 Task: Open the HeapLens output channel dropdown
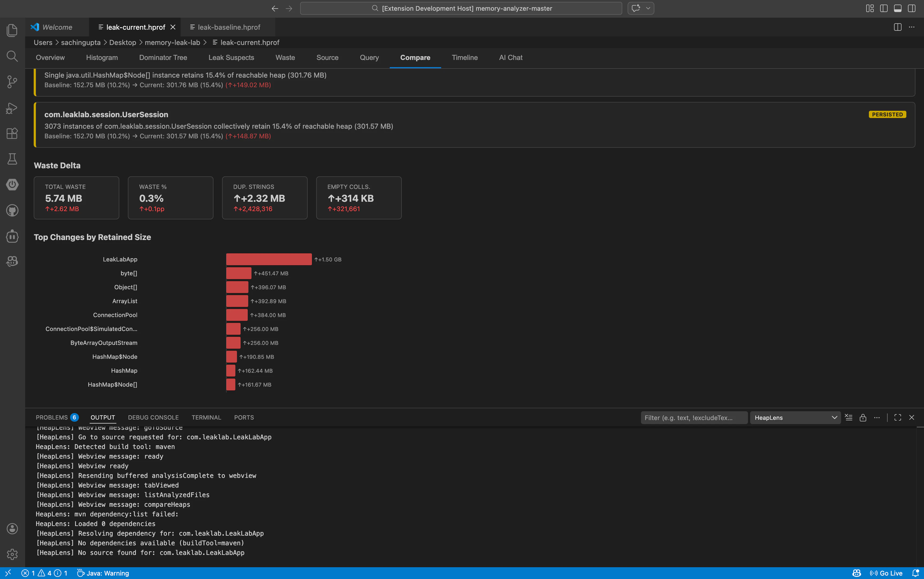pyautogui.click(x=795, y=417)
